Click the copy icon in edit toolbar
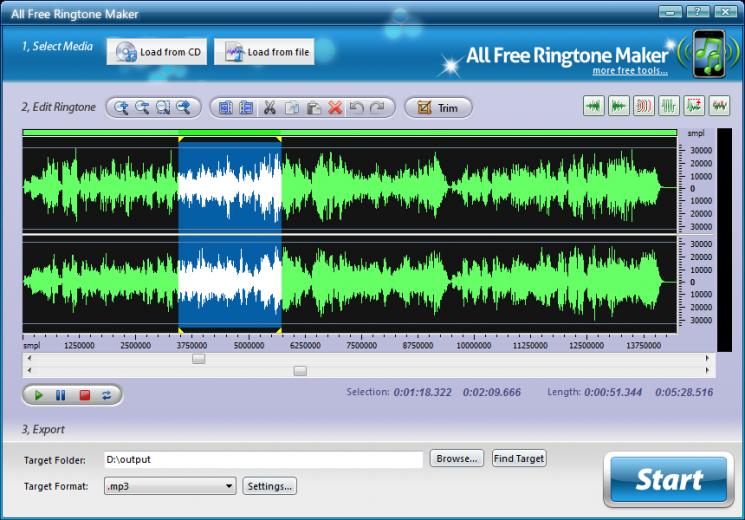 tap(292, 108)
